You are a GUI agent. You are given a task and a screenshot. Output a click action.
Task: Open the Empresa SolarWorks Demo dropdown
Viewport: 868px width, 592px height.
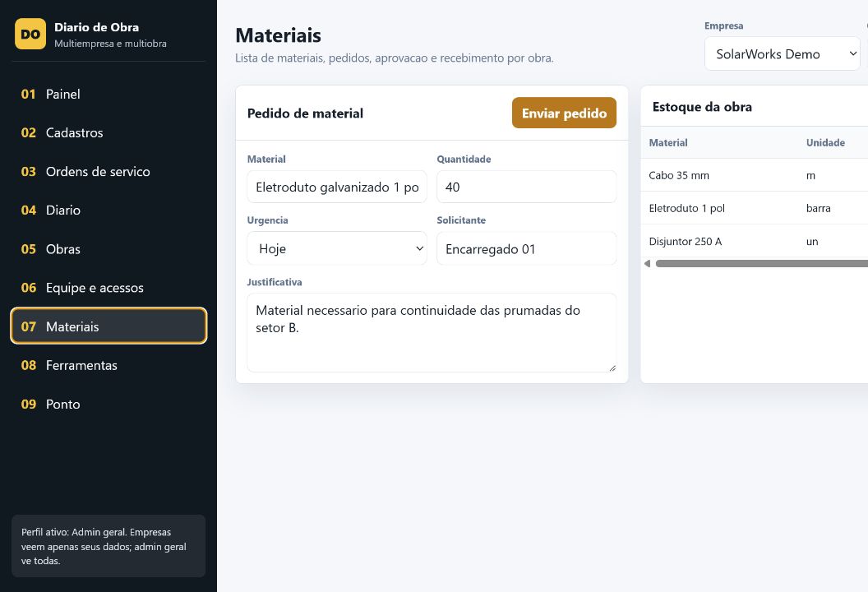783,53
